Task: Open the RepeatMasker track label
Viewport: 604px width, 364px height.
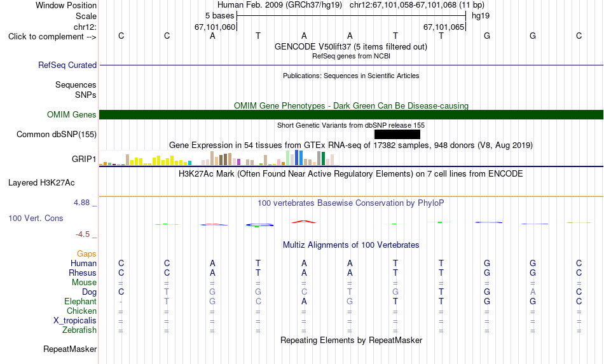Action: [70, 349]
